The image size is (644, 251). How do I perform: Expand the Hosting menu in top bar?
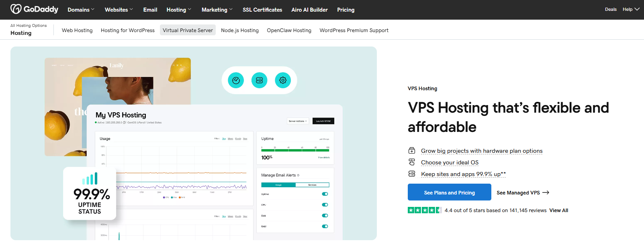click(179, 10)
